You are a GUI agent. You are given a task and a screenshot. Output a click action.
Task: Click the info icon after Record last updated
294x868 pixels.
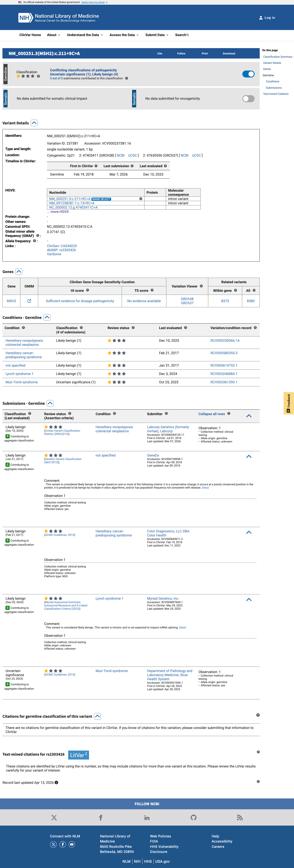[x=56, y=782]
